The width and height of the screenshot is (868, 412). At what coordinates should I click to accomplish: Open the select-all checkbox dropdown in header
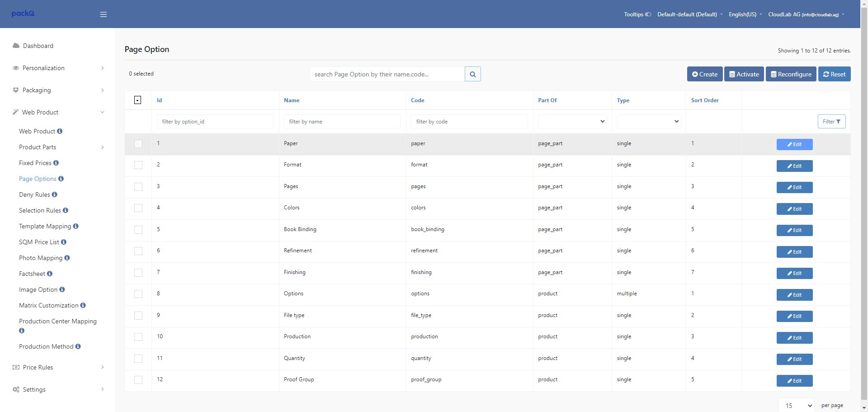(x=138, y=100)
